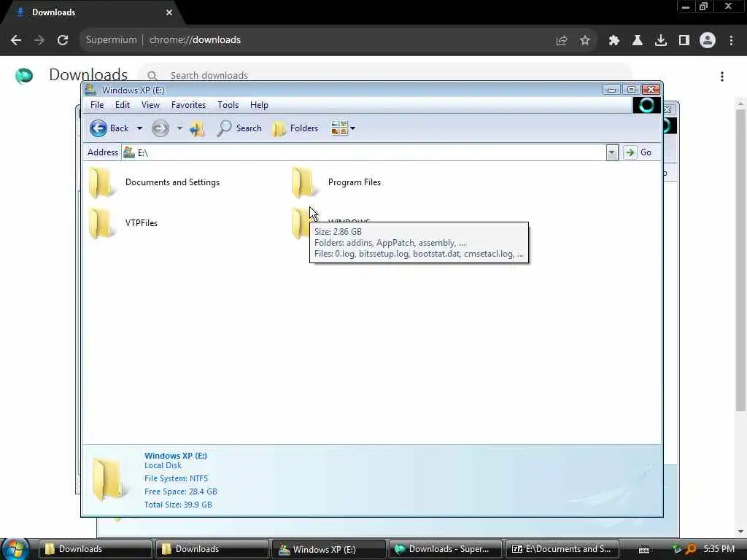Select the WINDOWS folder icon
This screenshot has height=560, width=747.
point(300,223)
